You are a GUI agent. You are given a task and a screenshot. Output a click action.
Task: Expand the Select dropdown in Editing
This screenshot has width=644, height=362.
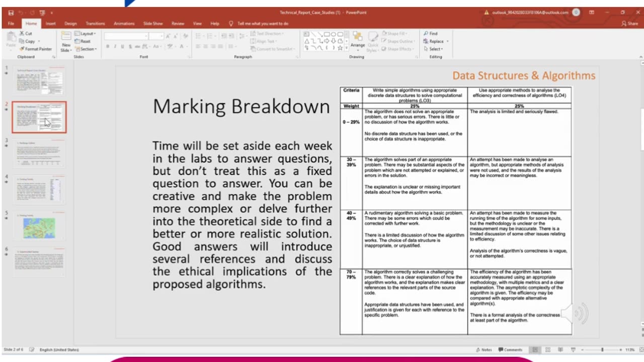[x=434, y=49]
